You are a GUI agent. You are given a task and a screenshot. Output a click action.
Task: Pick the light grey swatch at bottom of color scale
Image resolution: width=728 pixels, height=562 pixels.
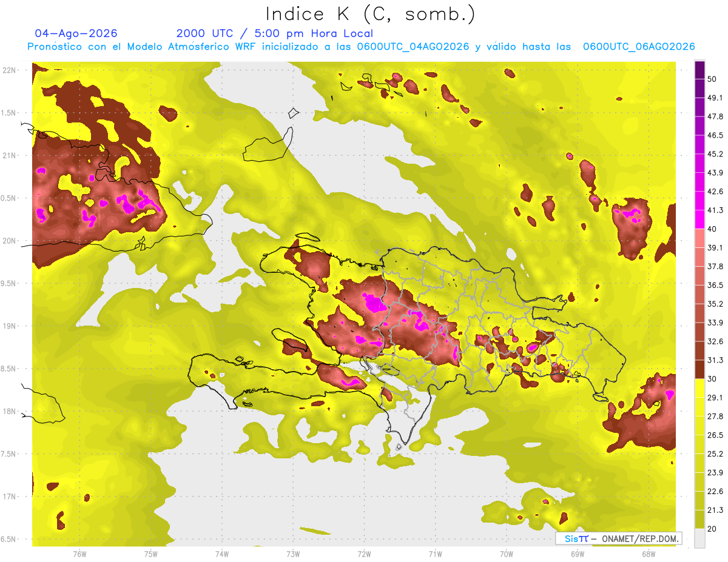tap(699, 538)
